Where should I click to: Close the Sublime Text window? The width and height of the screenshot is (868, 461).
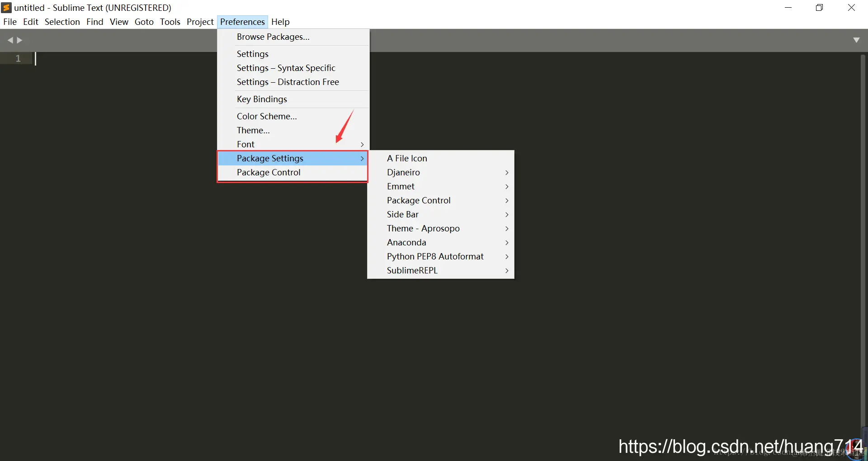point(852,8)
